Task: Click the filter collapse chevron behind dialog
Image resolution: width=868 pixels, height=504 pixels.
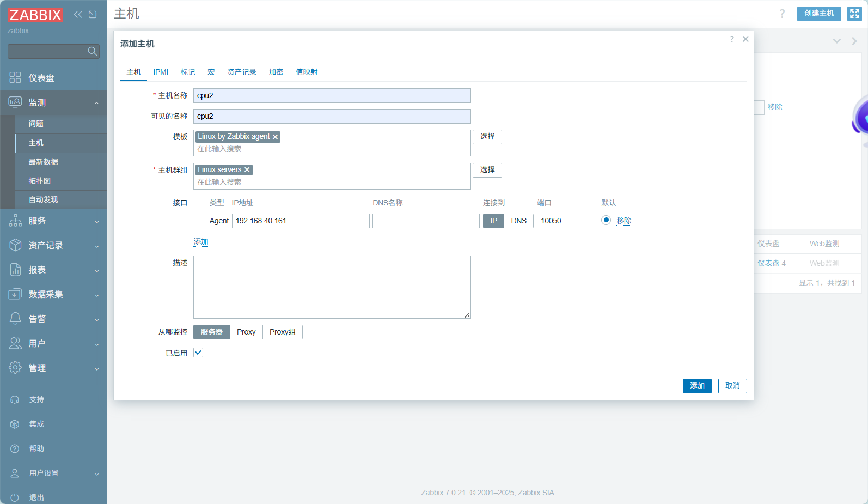Action: [x=837, y=41]
